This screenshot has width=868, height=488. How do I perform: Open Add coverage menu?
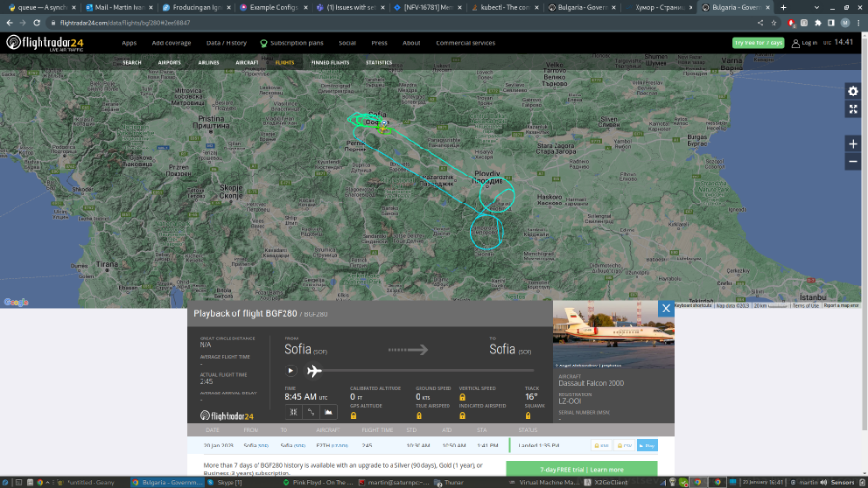point(172,43)
